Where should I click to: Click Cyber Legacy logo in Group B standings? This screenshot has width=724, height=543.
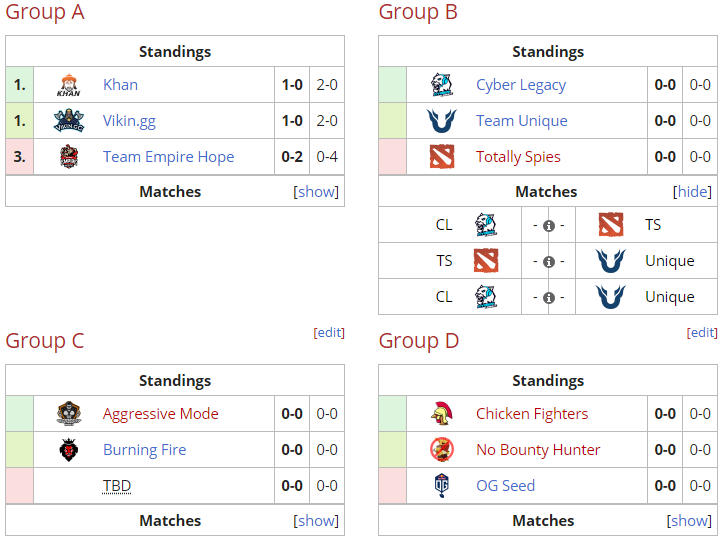coord(442,85)
